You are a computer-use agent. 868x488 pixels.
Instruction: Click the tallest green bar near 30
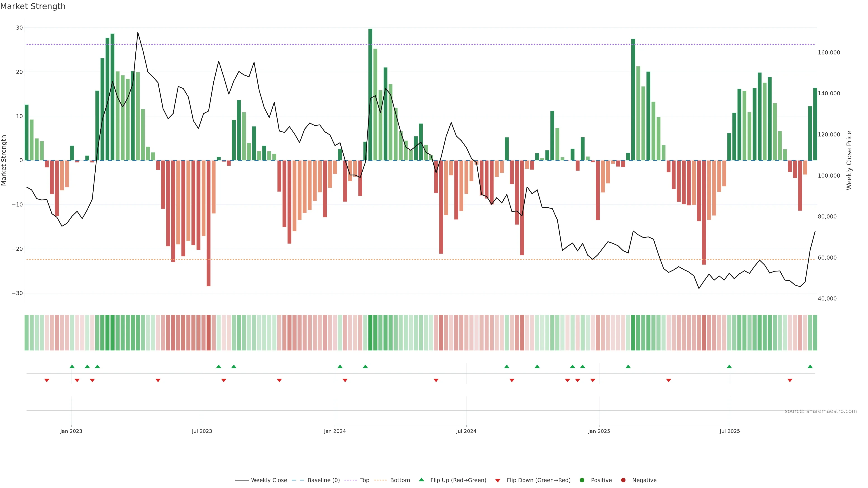(370, 94)
